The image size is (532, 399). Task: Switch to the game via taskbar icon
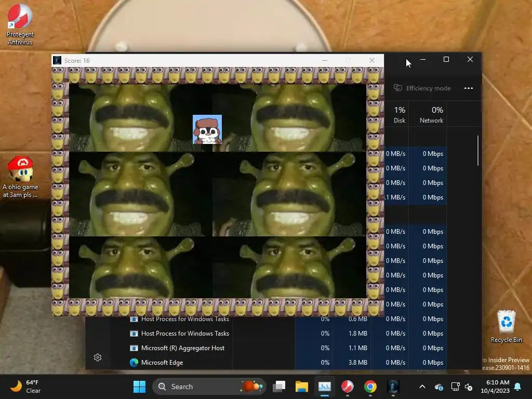pyautogui.click(x=393, y=387)
